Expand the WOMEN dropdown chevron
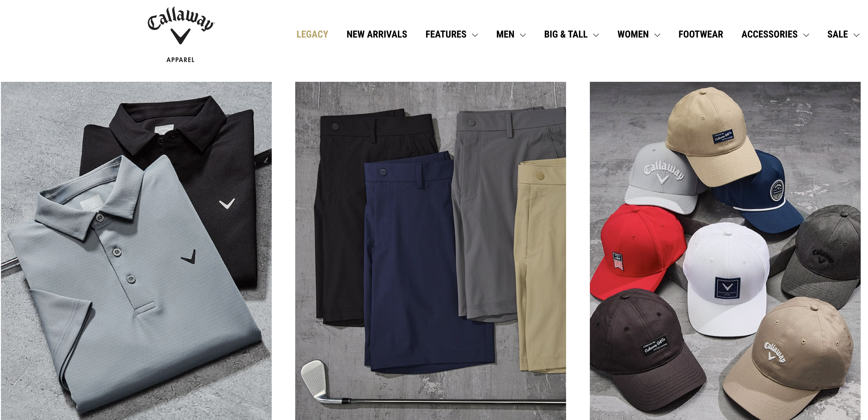The width and height of the screenshot is (868, 420). click(657, 35)
